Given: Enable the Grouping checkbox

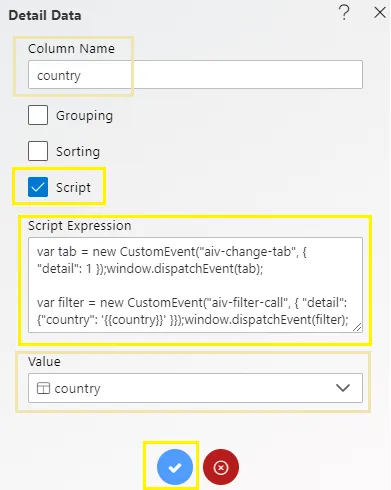Looking at the screenshot, I should [38, 115].
